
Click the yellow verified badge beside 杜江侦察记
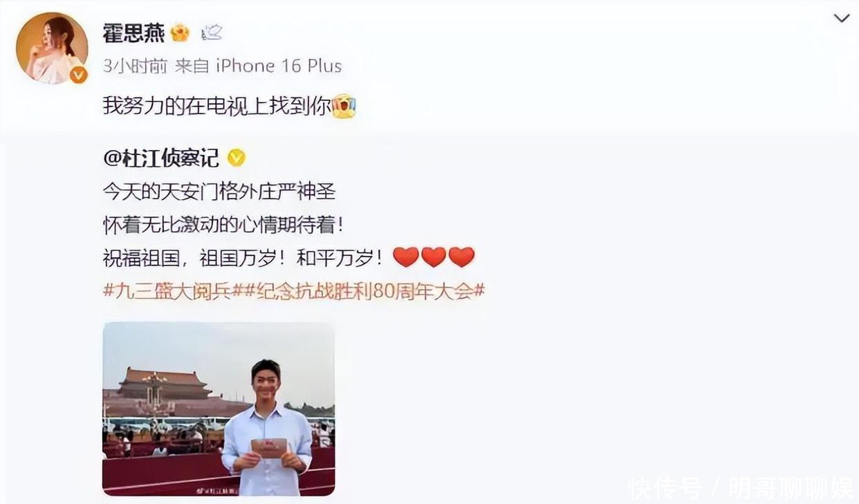point(237,158)
